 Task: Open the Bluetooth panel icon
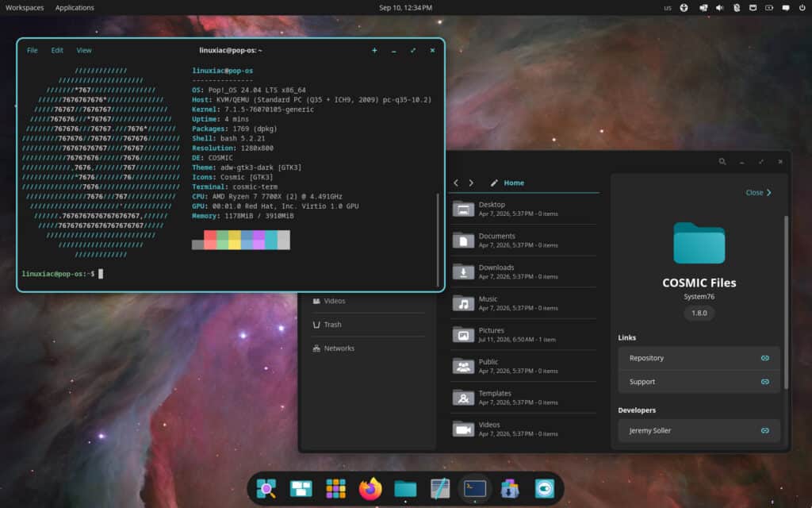click(x=737, y=8)
